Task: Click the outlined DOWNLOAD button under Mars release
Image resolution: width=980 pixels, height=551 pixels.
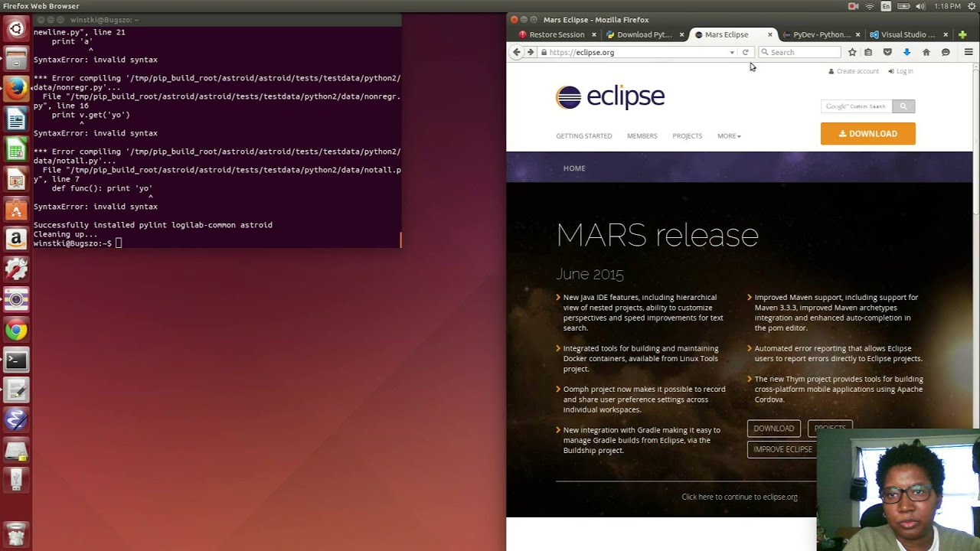Action: point(774,429)
